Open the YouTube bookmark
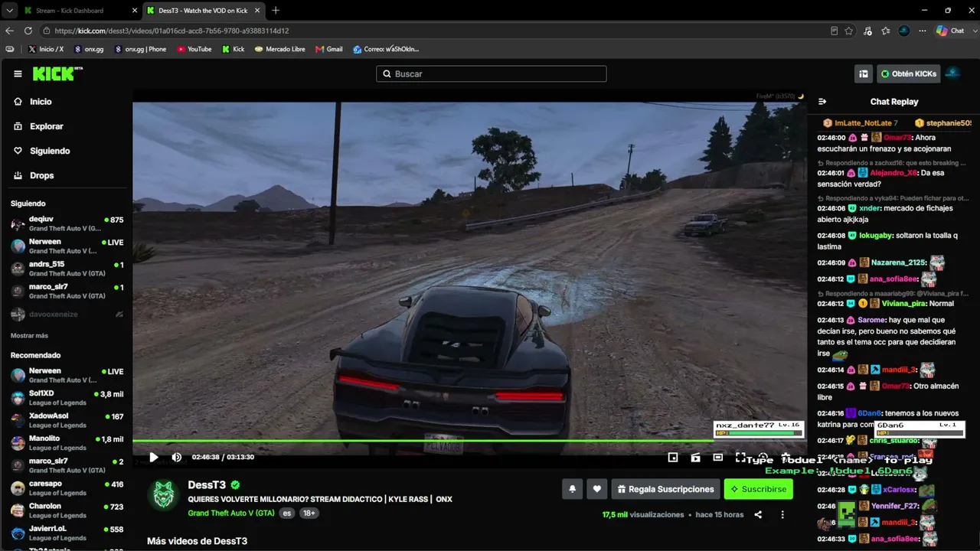This screenshot has width=980, height=551. click(194, 49)
